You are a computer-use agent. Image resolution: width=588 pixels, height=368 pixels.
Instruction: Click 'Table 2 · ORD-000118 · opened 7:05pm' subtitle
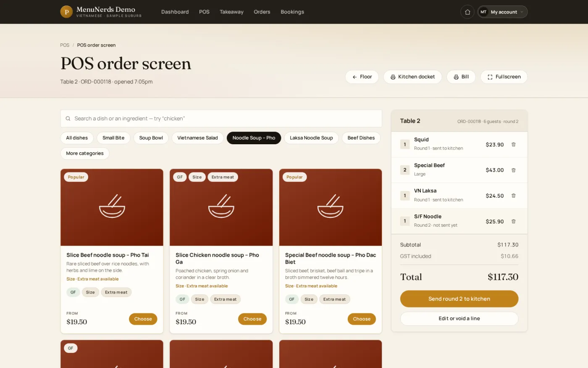(106, 82)
